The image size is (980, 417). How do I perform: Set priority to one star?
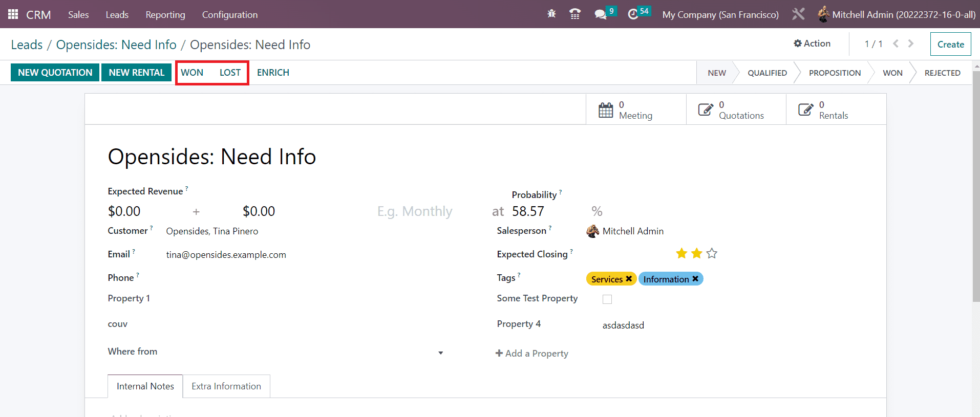(681, 254)
